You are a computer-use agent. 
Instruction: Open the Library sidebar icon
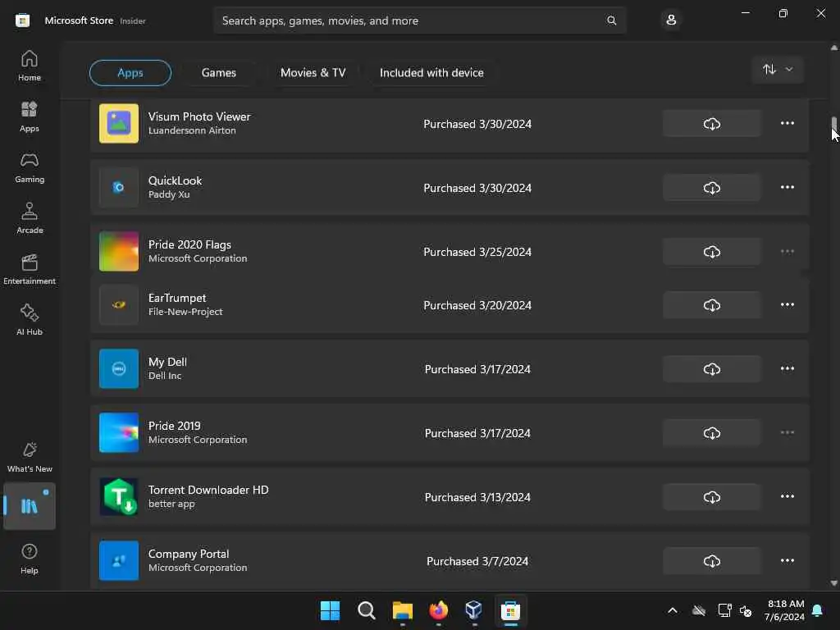30,505
